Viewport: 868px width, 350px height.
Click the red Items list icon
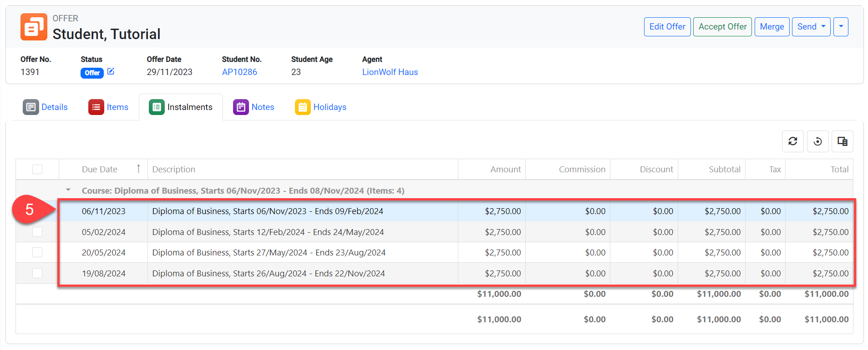pos(96,107)
